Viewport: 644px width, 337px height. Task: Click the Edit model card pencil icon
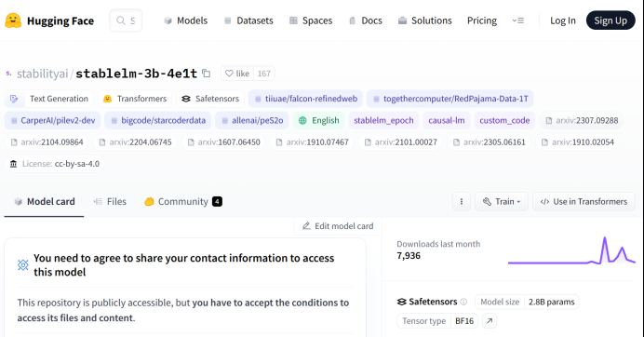point(306,226)
